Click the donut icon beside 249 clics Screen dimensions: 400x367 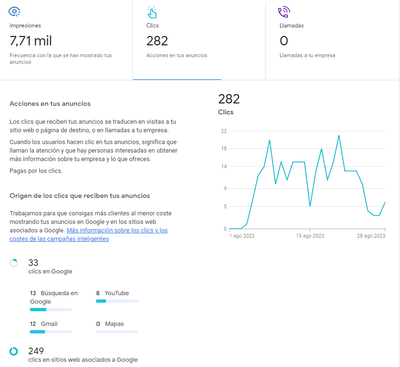[x=14, y=351]
